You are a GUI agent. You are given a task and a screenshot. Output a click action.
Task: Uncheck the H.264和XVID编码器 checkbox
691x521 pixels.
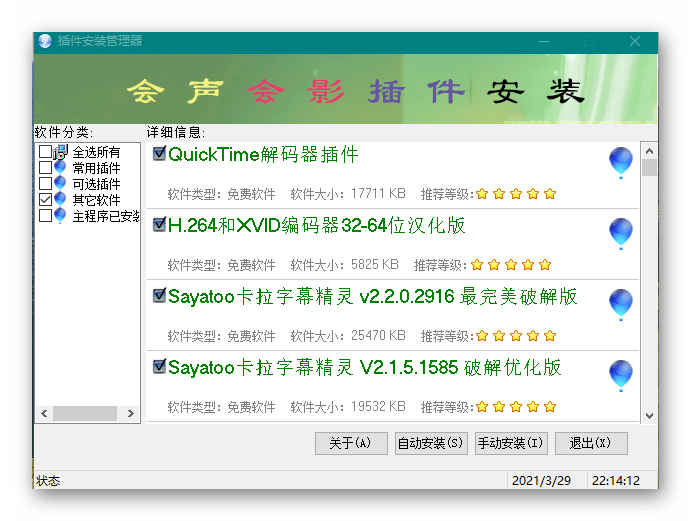coord(159,224)
